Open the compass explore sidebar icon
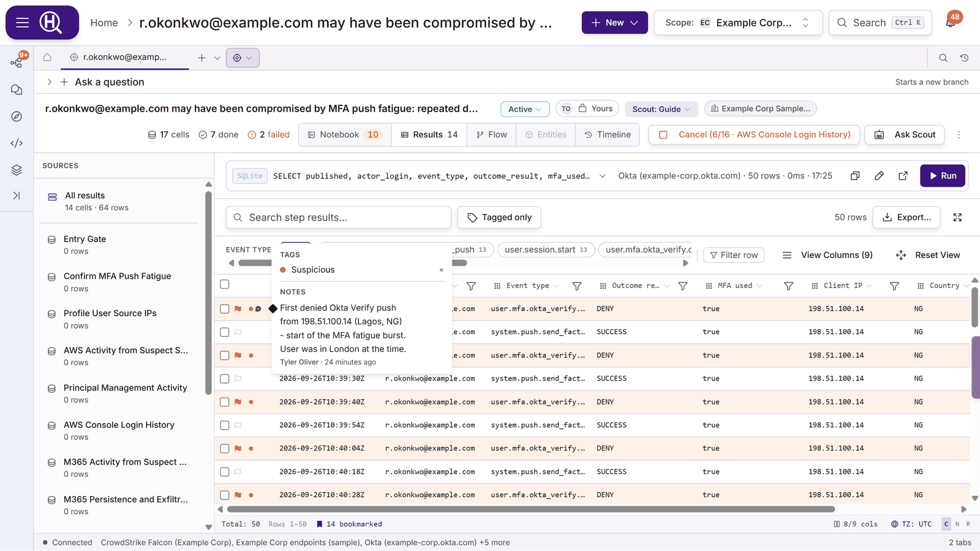 pyautogui.click(x=17, y=116)
